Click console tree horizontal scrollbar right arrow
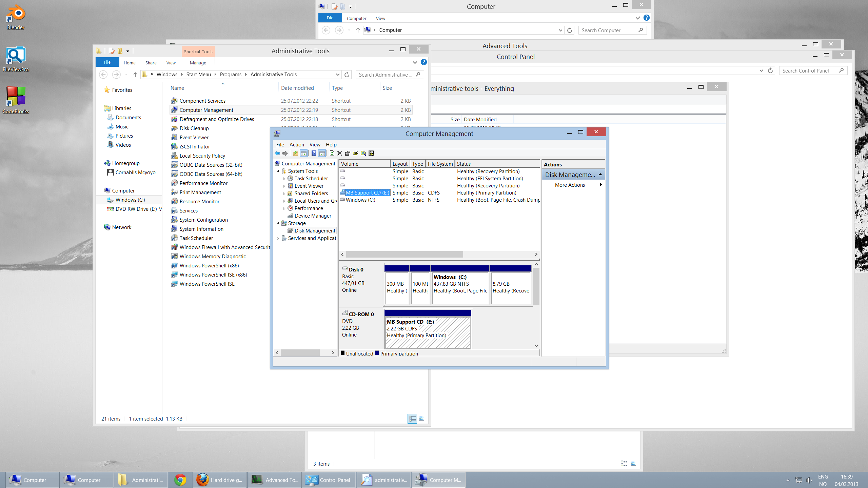 [x=333, y=353]
